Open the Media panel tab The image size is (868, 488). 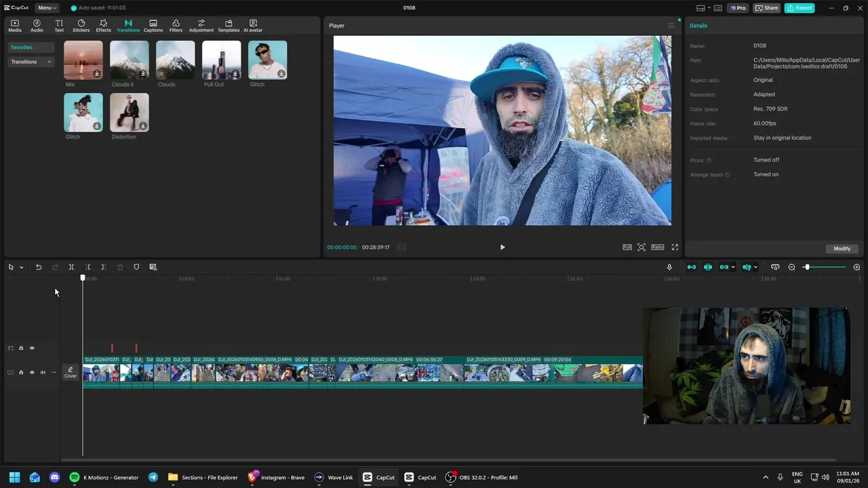15,26
